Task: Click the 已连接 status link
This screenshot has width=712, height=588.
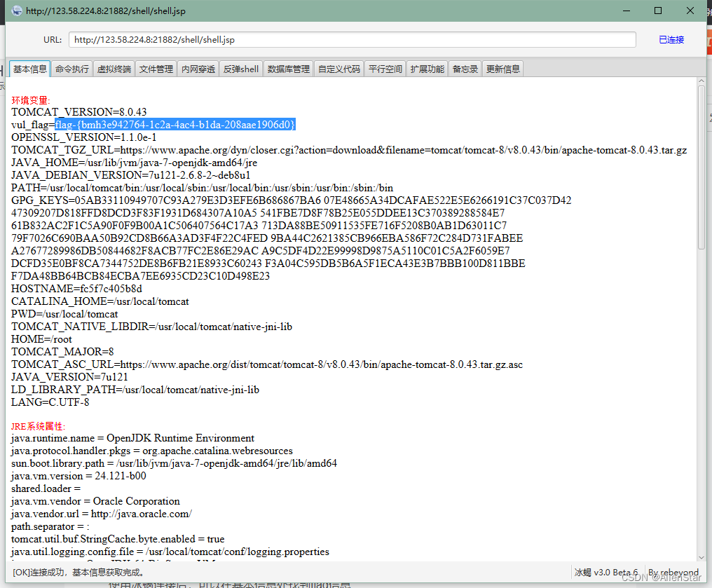Action: (x=671, y=39)
